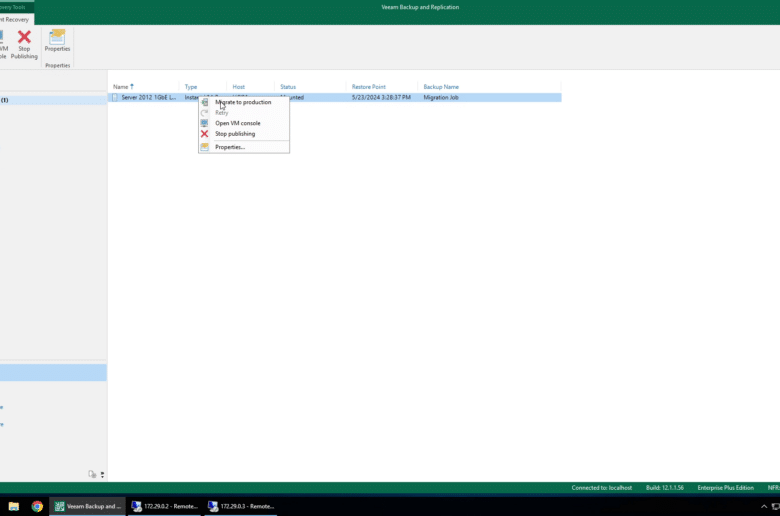Image resolution: width=780 pixels, height=516 pixels.
Task: Switch to Veeam Backup taskbar button
Action: click(88, 507)
